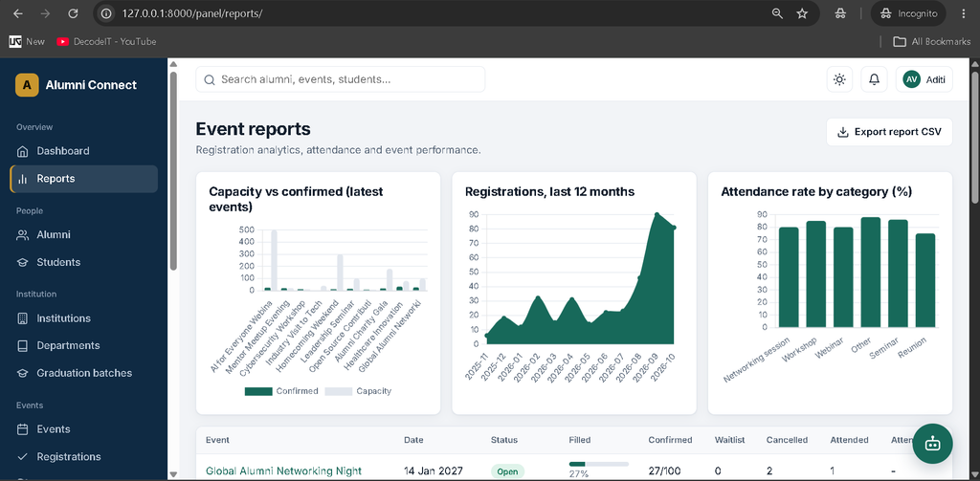Image resolution: width=980 pixels, height=481 pixels.
Task: Click the Reports bar chart icon
Action: click(23, 179)
